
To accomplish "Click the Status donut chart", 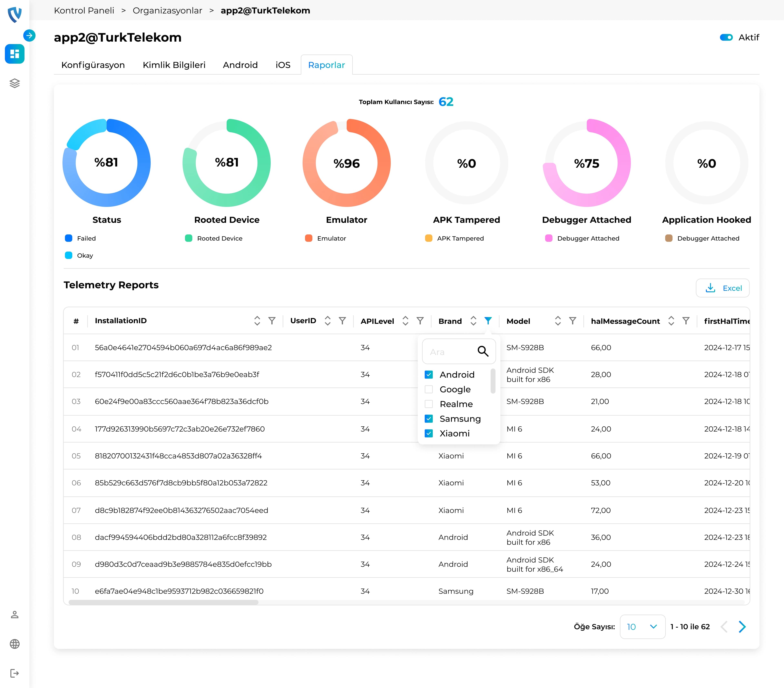I will tap(107, 163).
